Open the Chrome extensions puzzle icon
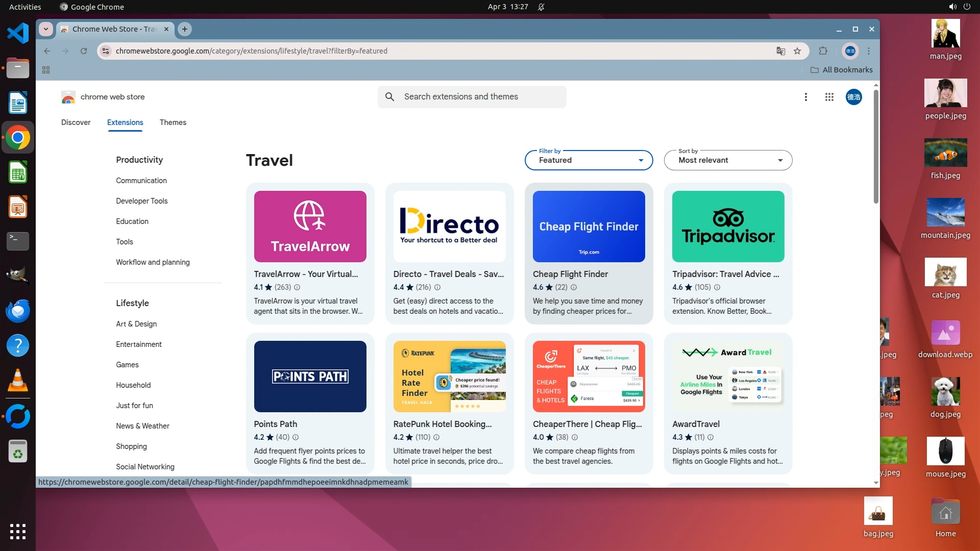 tap(823, 51)
